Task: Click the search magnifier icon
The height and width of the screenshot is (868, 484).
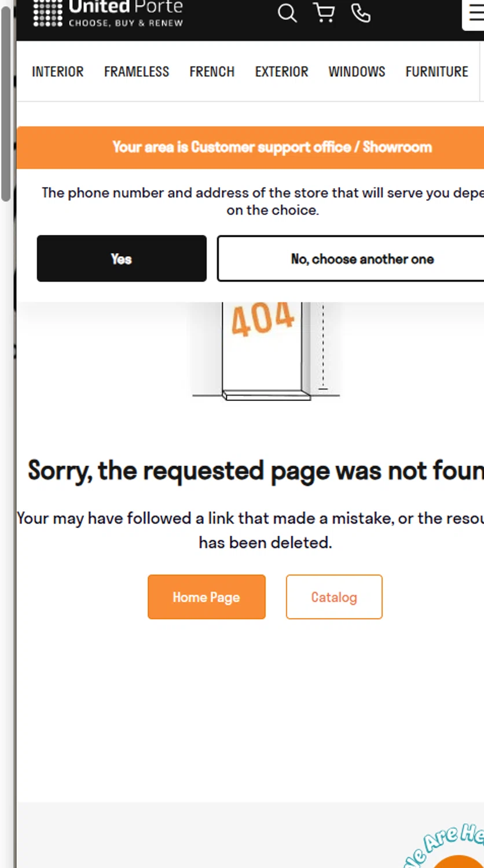Action: pyautogui.click(x=287, y=13)
